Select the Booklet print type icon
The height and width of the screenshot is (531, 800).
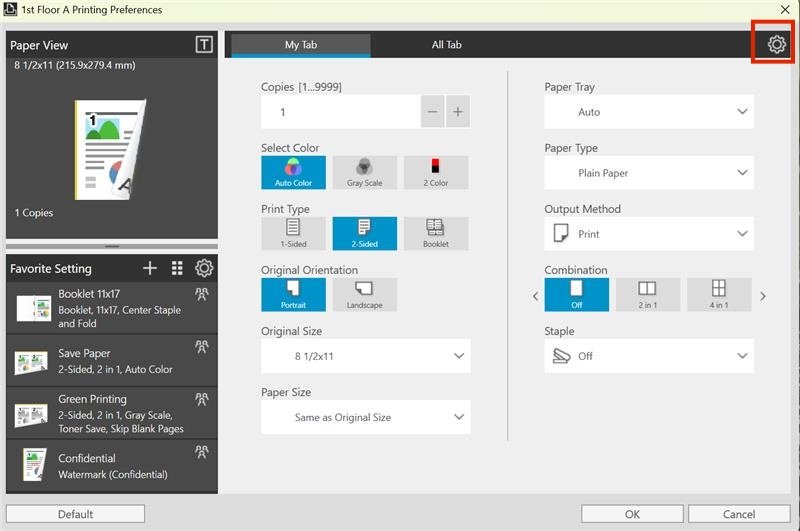pyautogui.click(x=436, y=234)
